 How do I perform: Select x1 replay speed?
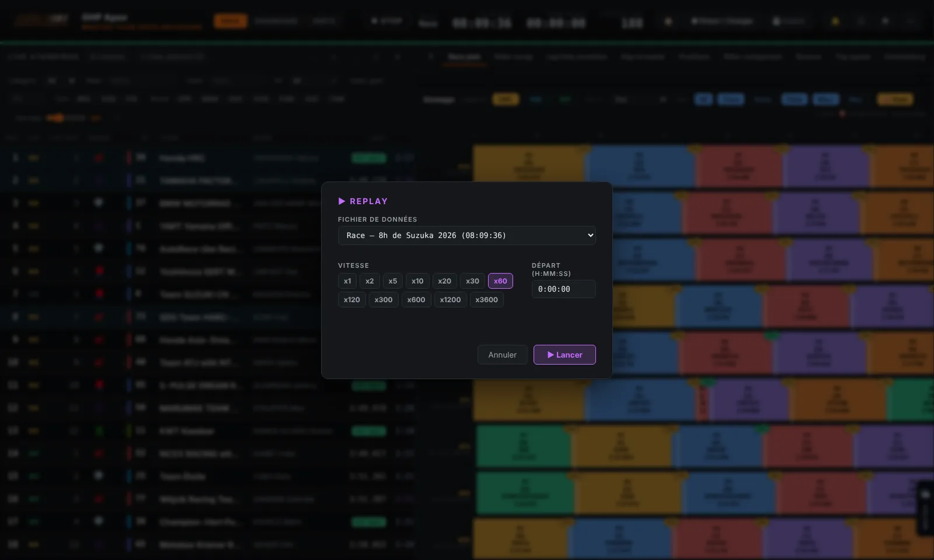347,281
